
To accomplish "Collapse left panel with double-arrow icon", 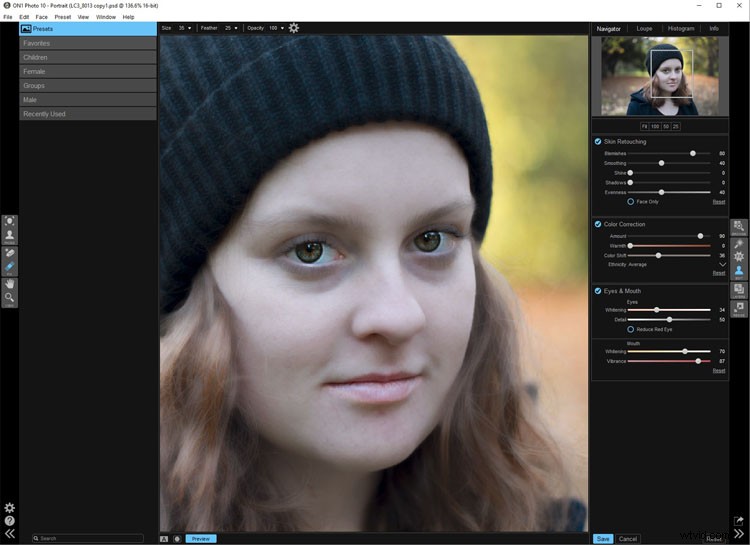I will point(10,534).
